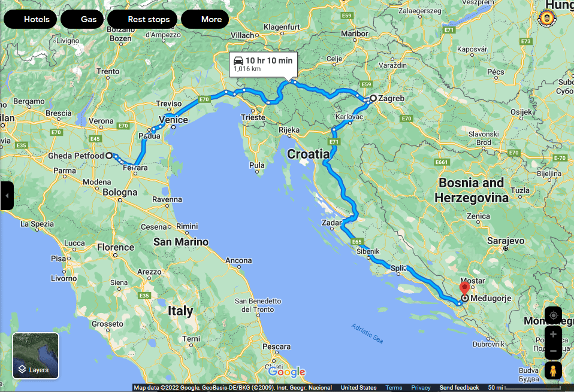
Task: Toggle the Hotels filter chip
Action: coord(31,19)
